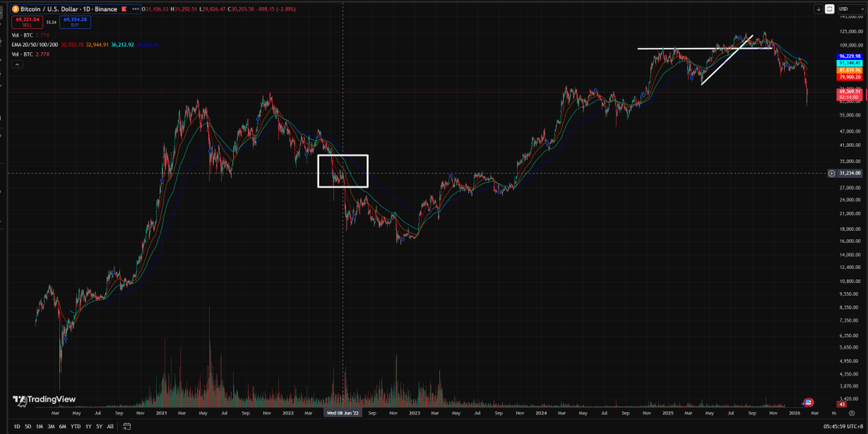Select the 5D time range
The height and width of the screenshot is (434, 868).
click(27, 426)
